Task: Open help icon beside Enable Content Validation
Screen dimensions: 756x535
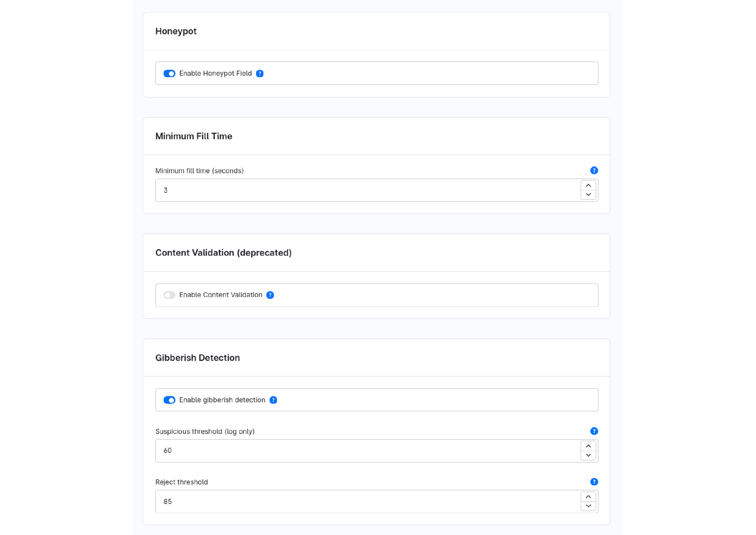Action: (270, 295)
